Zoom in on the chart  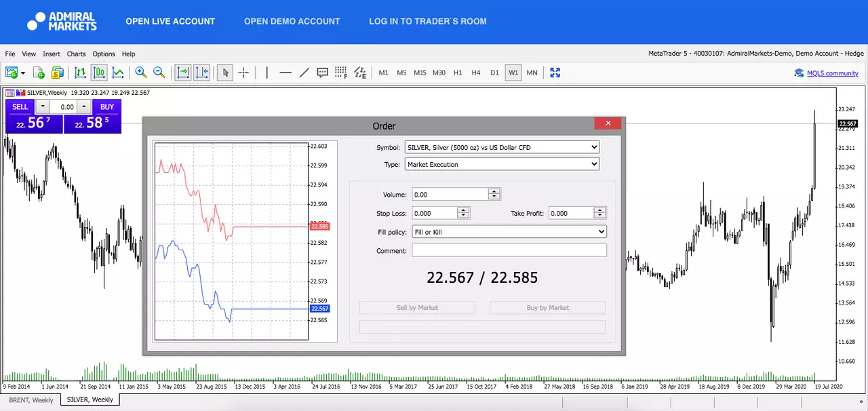[x=140, y=73]
